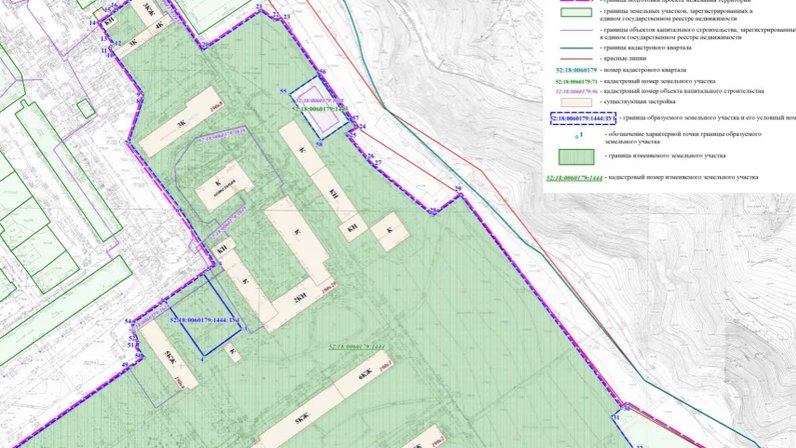
Task: Click boundary point number 23
Action: [286, 17]
